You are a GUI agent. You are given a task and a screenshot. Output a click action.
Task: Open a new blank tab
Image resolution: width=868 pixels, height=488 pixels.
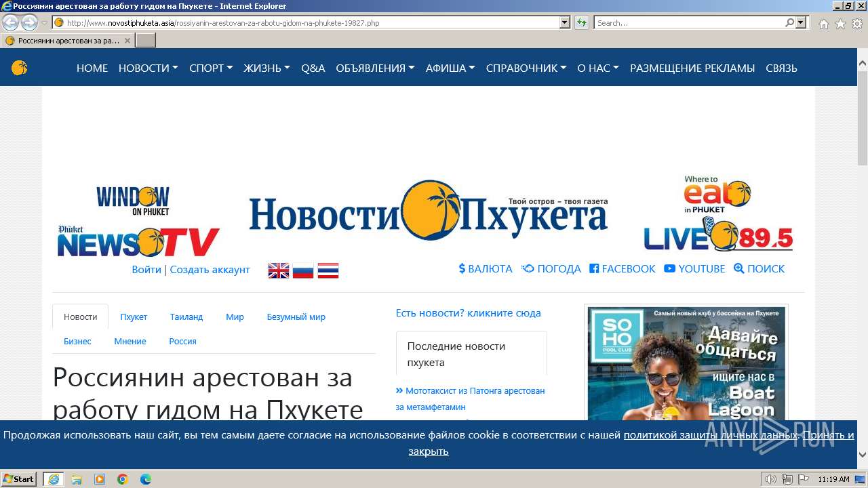(x=146, y=41)
